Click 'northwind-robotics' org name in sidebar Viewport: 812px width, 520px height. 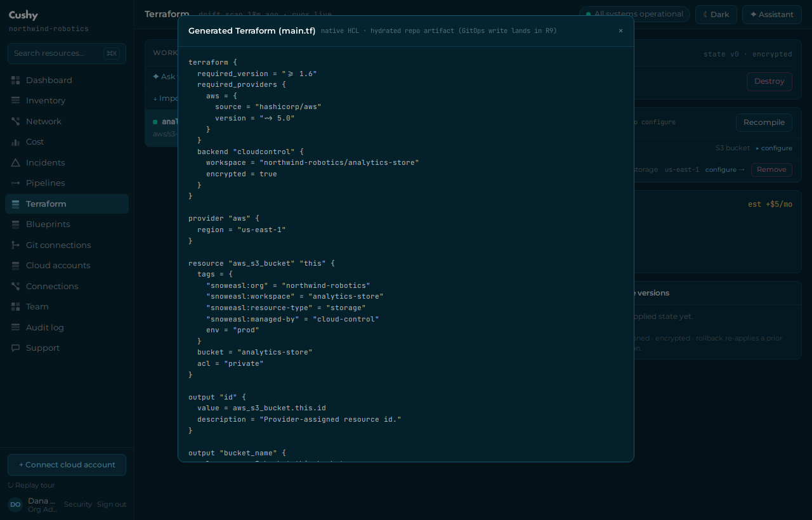pyautogui.click(x=49, y=29)
